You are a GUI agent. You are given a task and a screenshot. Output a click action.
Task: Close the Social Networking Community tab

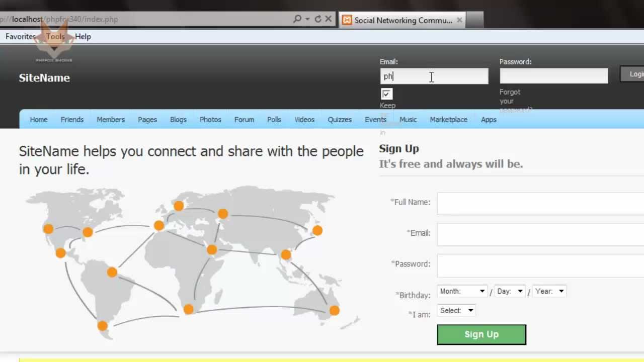[459, 20]
